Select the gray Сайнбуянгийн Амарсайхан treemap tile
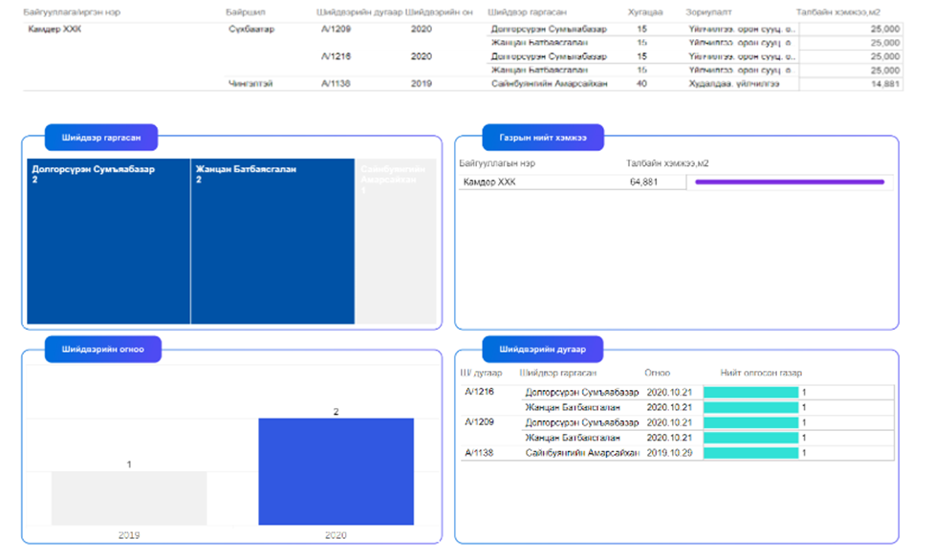Viewport: 932px width, 560px height. pos(396,241)
